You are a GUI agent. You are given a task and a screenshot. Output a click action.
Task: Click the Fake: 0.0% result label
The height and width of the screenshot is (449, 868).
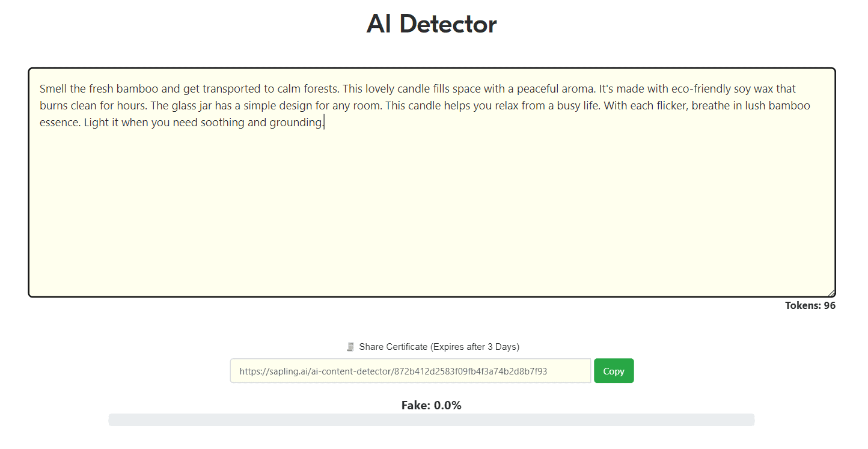[x=432, y=406]
